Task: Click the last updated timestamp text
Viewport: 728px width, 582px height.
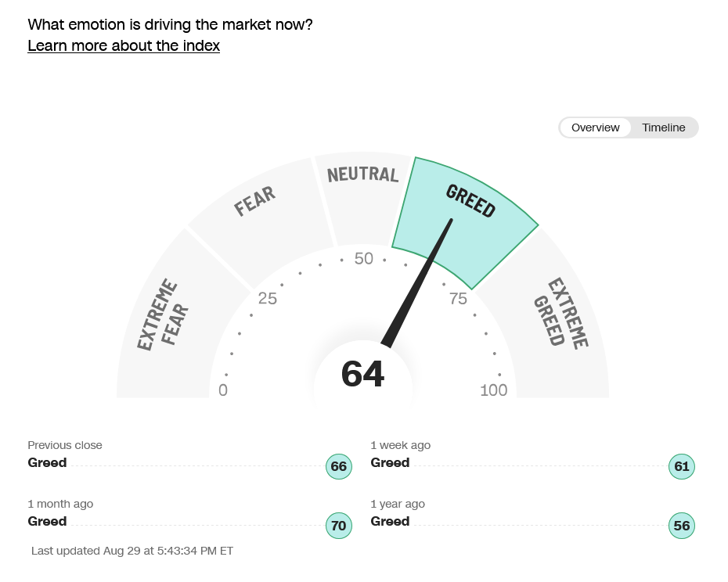Action: click(x=132, y=551)
